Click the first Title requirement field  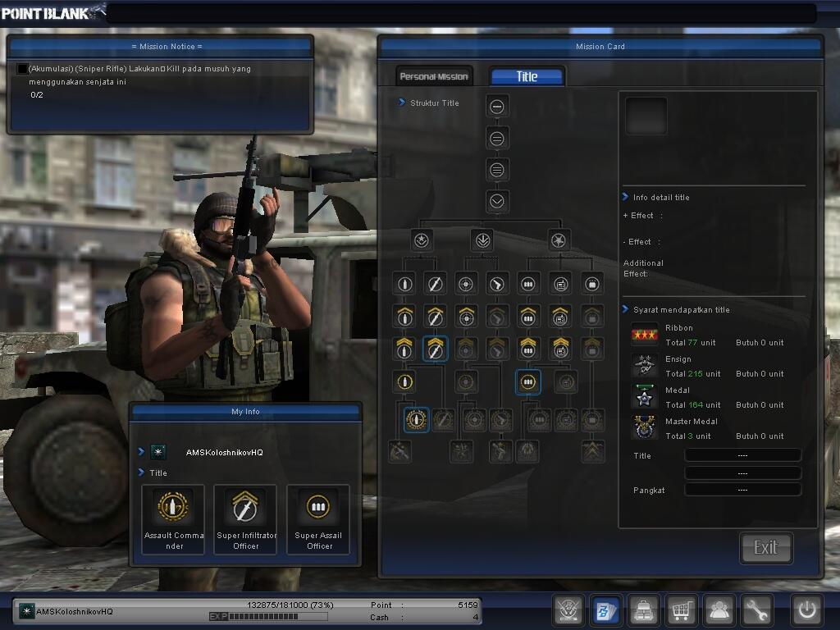click(x=742, y=455)
